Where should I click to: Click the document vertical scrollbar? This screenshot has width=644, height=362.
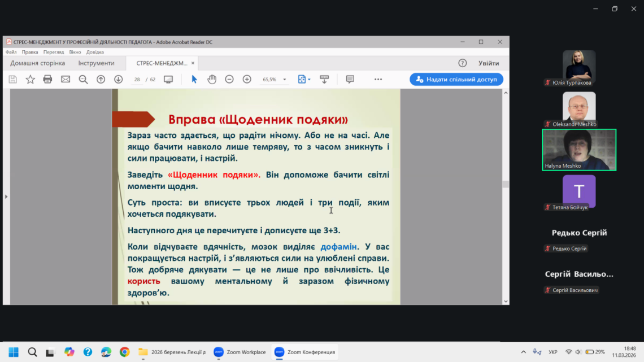pyautogui.click(x=506, y=184)
